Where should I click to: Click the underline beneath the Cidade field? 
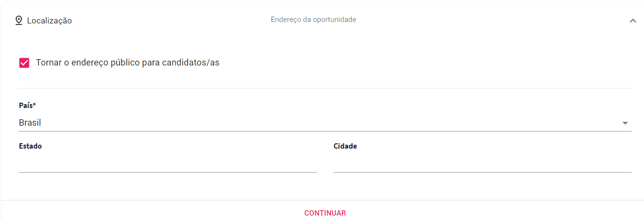(x=483, y=172)
